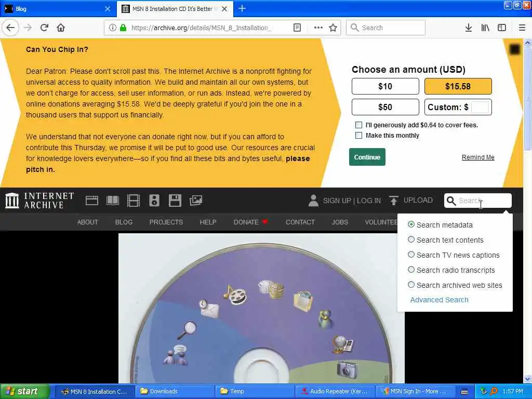Click the page scrollbar down arrow
532x399 pixels.
click(528, 379)
